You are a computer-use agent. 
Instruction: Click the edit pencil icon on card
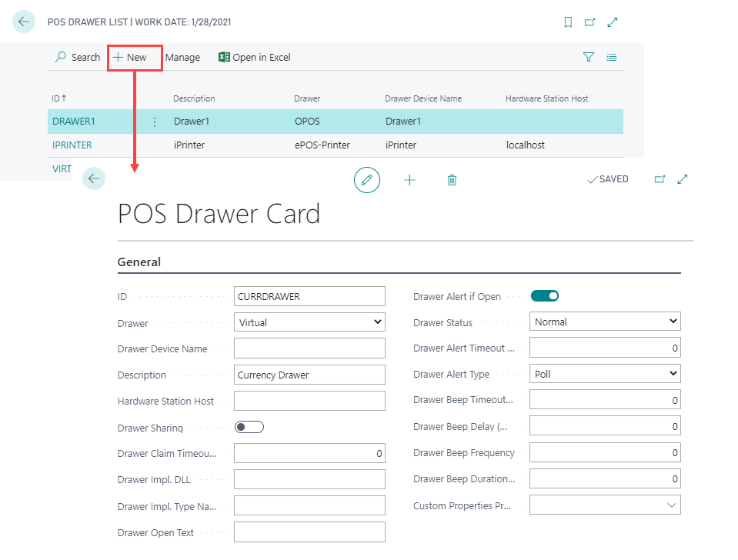point(366,180)
